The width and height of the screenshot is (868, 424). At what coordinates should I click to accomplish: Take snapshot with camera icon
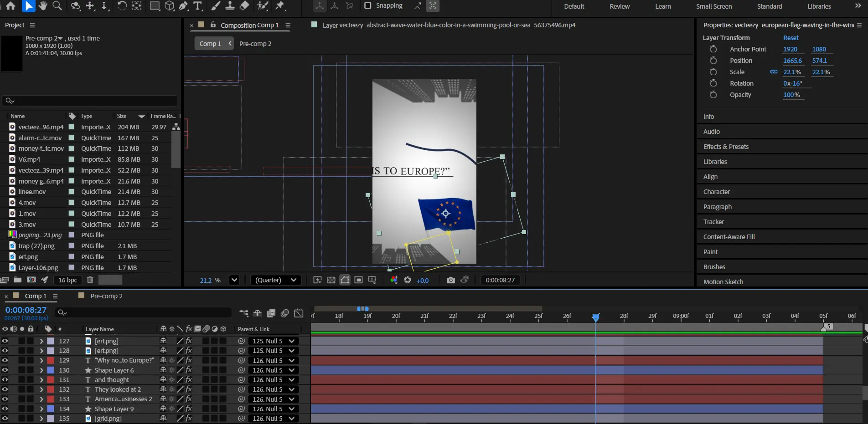coord(450,280)
